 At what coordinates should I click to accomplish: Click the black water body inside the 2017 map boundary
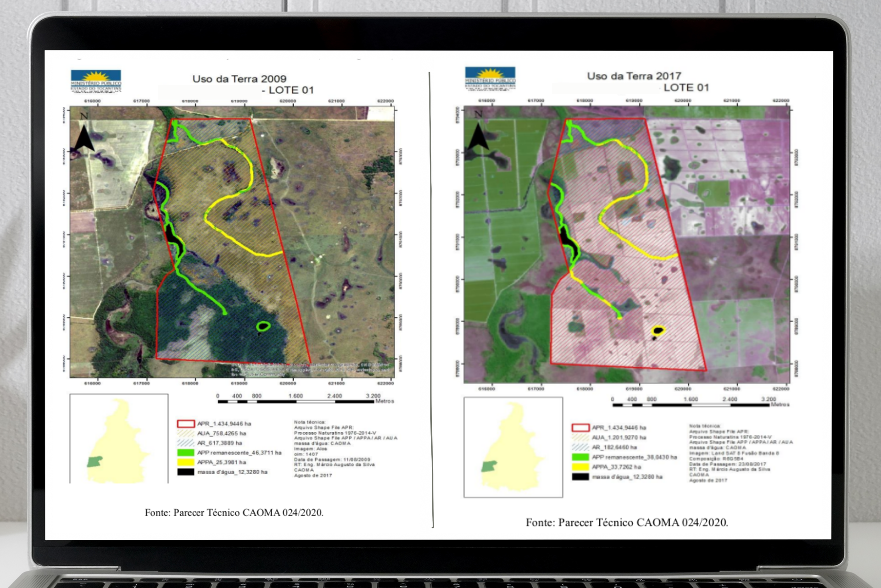click(x=568, y=242)
